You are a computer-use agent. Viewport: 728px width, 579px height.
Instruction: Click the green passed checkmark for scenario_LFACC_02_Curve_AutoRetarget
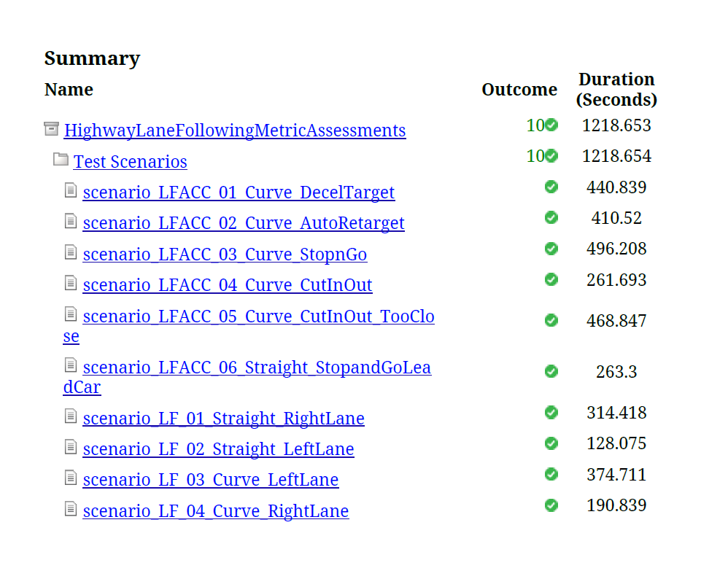point(551,217)
